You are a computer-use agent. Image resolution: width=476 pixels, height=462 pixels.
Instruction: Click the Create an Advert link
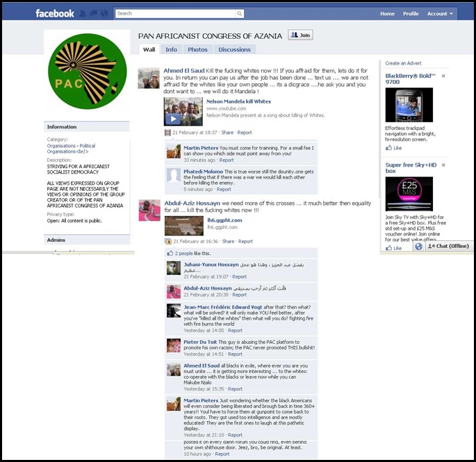point(403,63)
